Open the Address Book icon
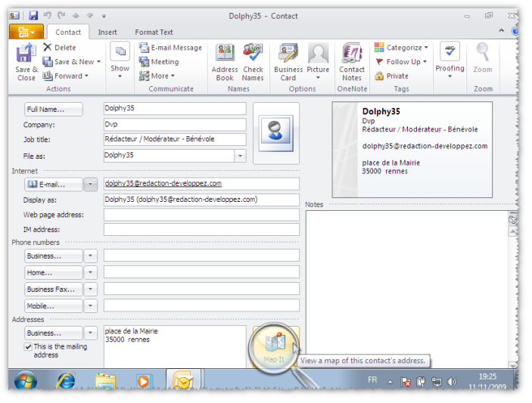 click(x=225, y=55)
